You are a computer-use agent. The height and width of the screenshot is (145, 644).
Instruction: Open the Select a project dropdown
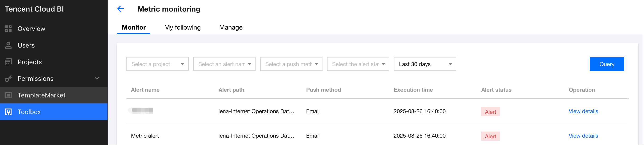point(157,64)
